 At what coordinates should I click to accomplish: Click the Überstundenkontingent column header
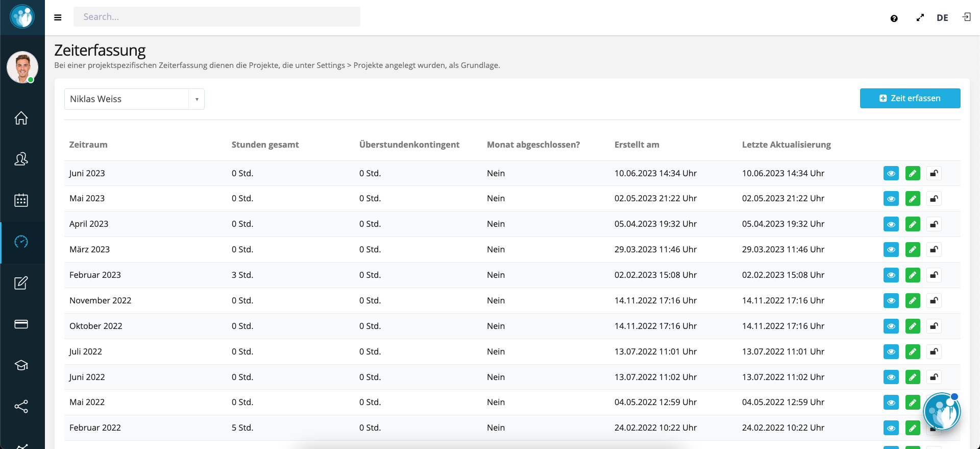(409, 145)
